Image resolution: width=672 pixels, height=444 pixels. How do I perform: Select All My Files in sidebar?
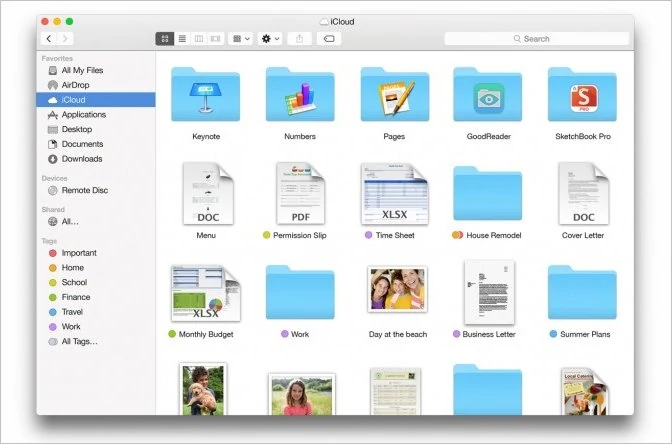tap(96, 70)
